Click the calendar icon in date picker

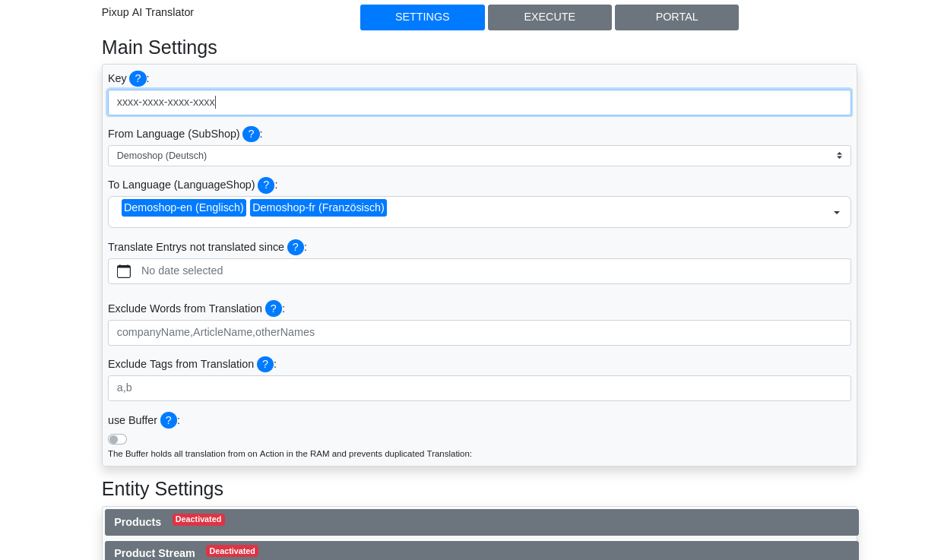(x=124, y=271)
